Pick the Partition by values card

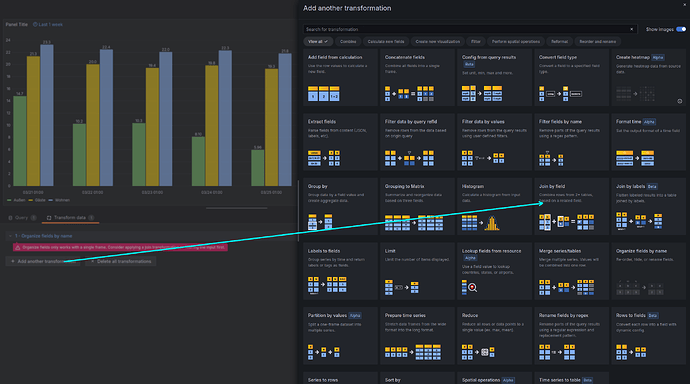point(340,336)
